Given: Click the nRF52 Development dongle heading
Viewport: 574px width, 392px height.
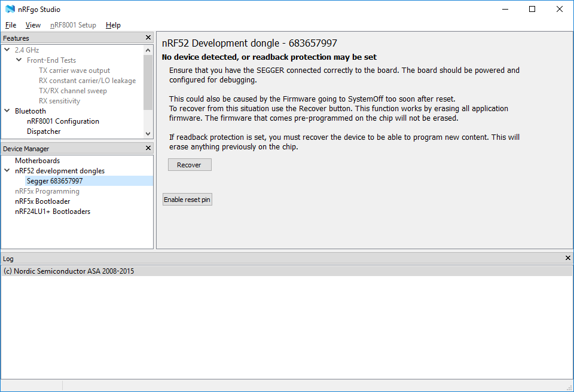Looking at the screenshot, I should click(249, 43).
